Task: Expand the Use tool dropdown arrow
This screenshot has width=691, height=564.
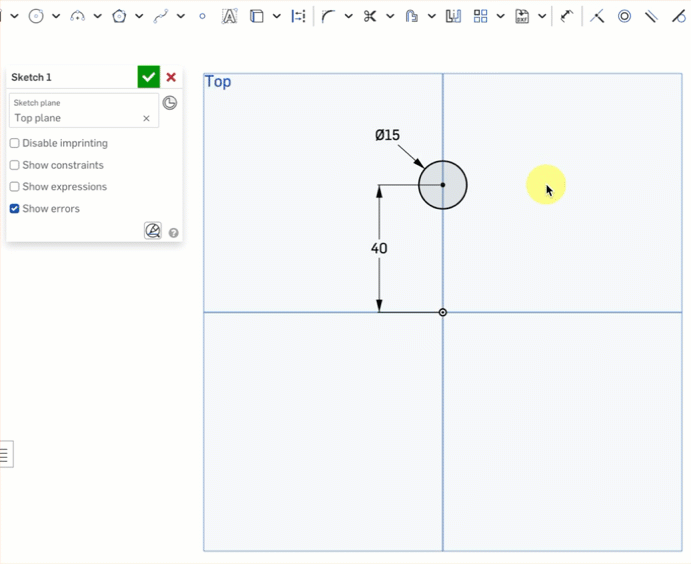Action: [x=276, y=16]
